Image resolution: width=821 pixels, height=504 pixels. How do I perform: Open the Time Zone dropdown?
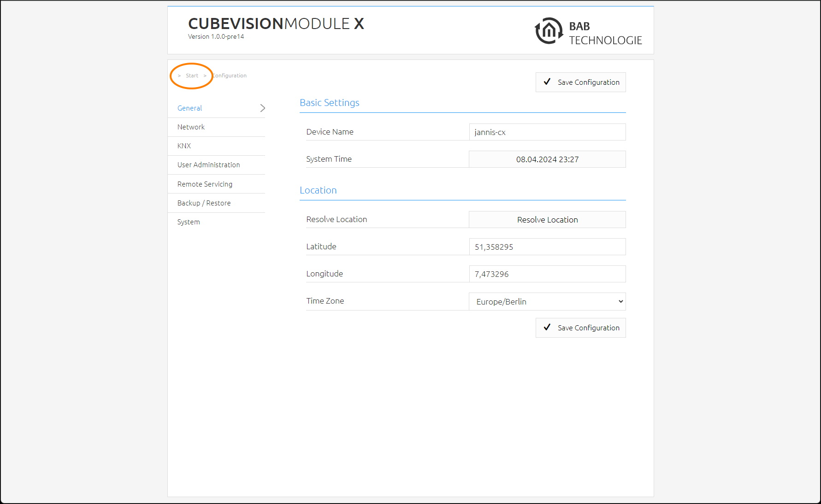(x=547, y=302)
